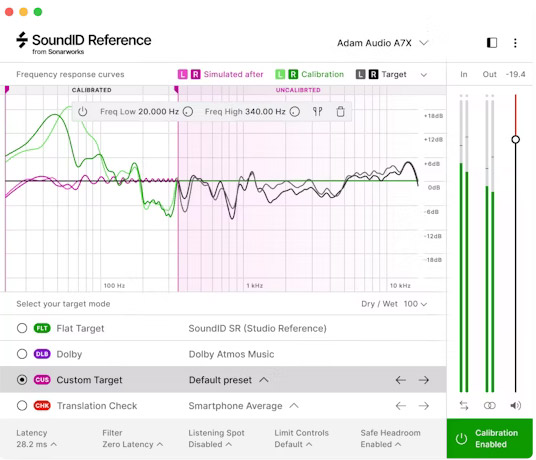
Task: Toggle Simulated after R curve
Action: tap(195, 74)
